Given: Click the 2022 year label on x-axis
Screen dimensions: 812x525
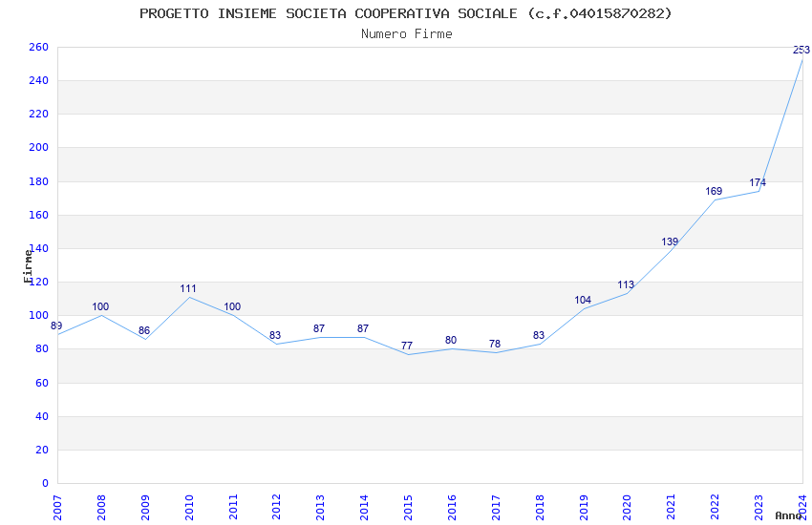Looking at the screenshot, I should [x=715, y=508].
